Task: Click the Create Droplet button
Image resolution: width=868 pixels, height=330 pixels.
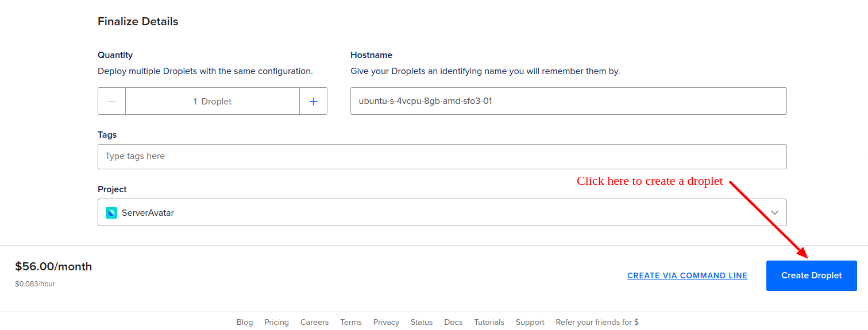Action: tap(811, 275)
